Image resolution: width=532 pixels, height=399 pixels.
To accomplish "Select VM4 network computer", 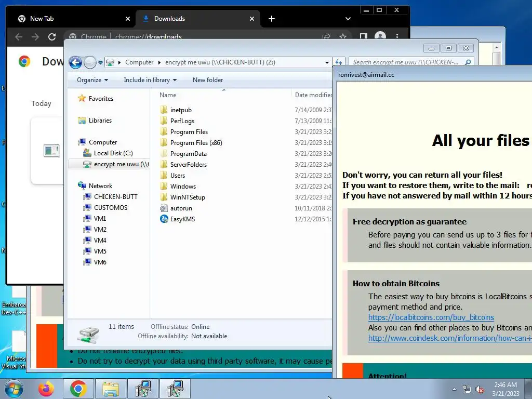I will coord(95,240).
